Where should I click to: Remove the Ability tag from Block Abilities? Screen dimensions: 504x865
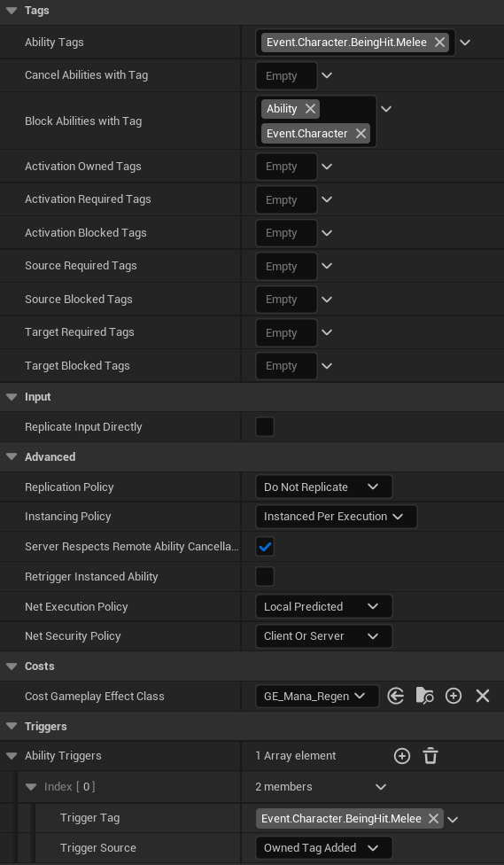point(310,109)
